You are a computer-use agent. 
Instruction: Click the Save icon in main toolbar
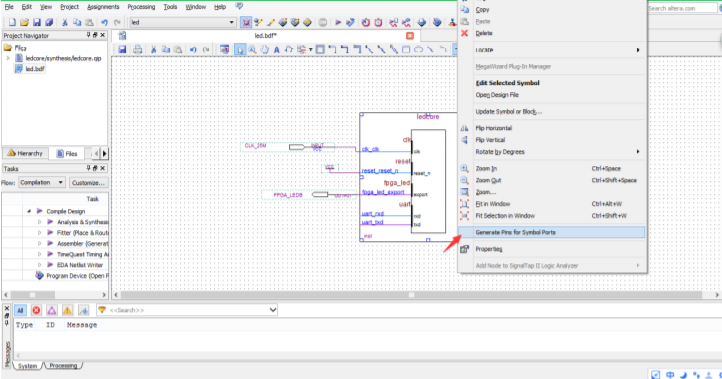click(x=37, y=22)
